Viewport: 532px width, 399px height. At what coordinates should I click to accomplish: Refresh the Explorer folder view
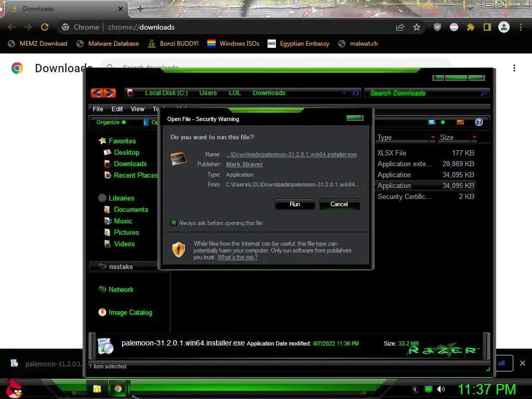355,93
